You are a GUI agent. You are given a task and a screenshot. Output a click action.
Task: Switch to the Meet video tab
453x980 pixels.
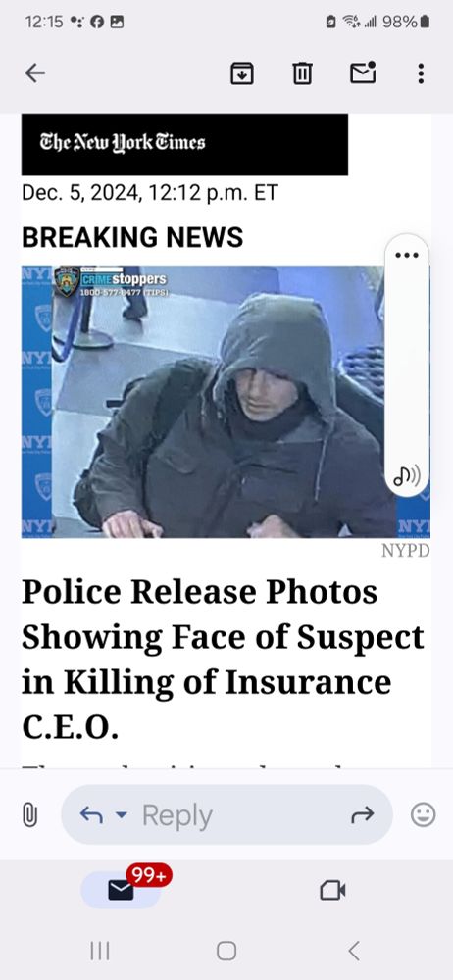(x=332, y=890)
